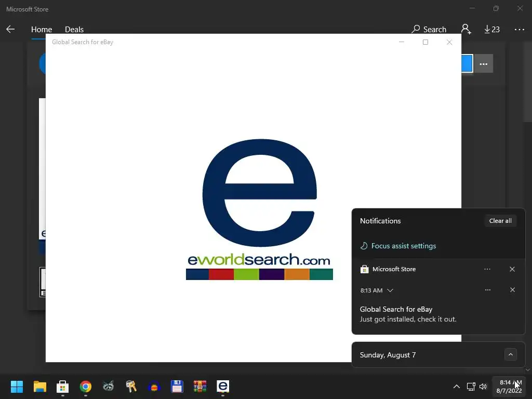Open the downloads queue showing 23
This screenshot has height=399, width=532.
click(x=491, y=30)
